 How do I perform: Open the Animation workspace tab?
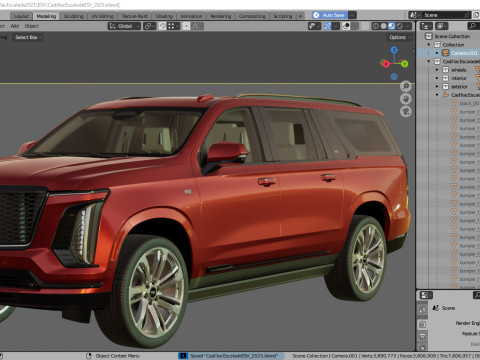click(191, 16)
